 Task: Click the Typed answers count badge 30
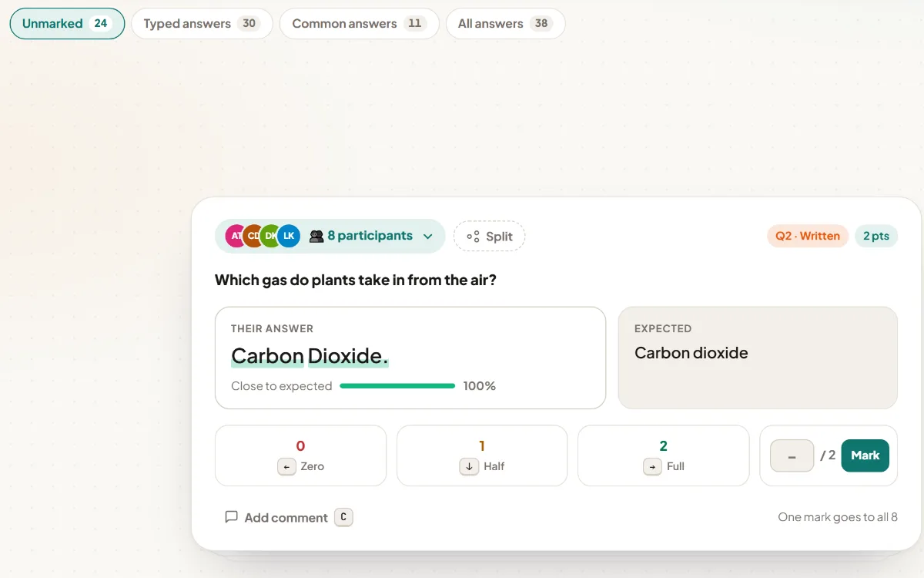click(x=249, y=23)
